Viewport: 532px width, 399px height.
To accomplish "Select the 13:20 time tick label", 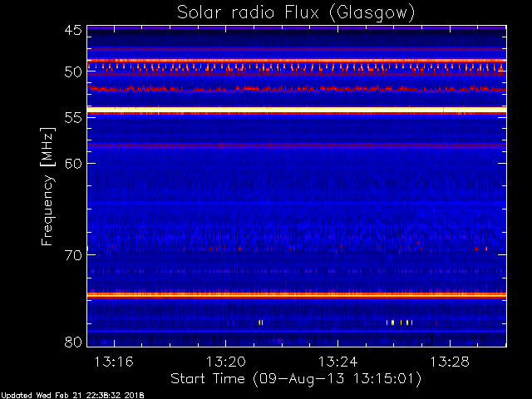I will pyautogui.click(x=225, y=362).
